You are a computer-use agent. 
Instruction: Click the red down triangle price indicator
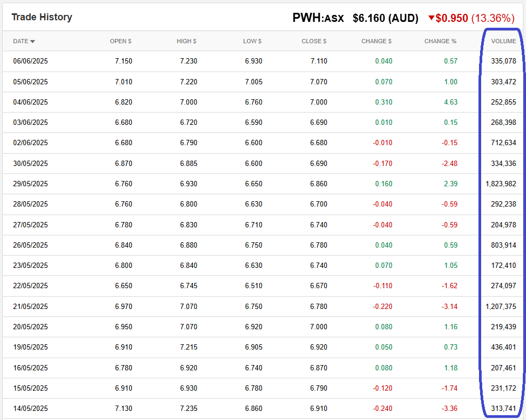point(431,18)
